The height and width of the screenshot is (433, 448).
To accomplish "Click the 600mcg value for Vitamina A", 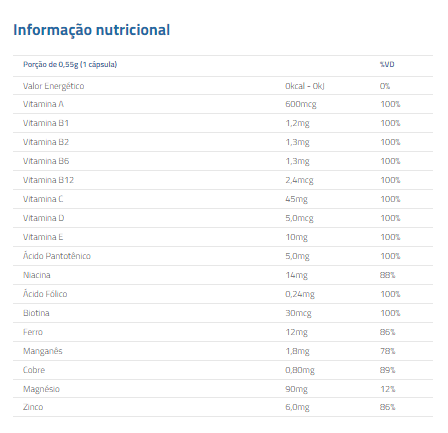I will (x=301, y=104).
